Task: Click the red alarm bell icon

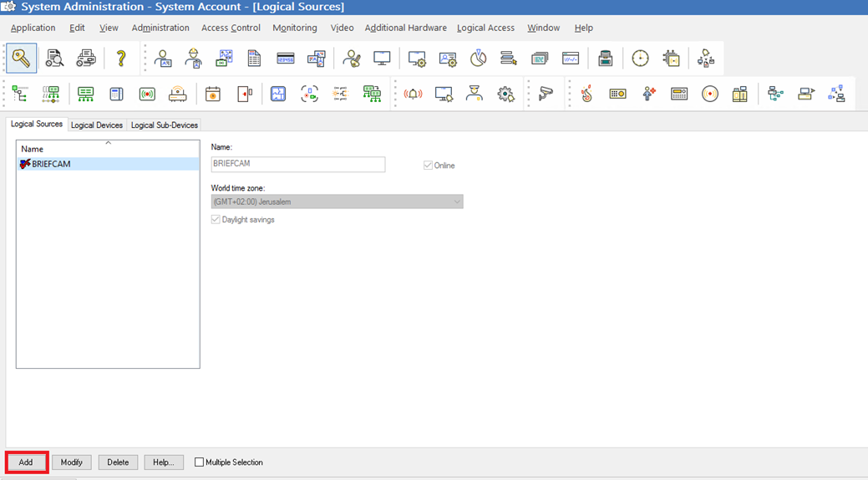Action: tap(413, 94)
